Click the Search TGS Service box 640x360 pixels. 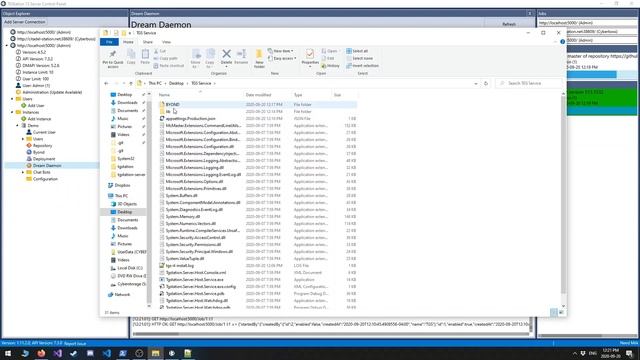tap(529, 83)
